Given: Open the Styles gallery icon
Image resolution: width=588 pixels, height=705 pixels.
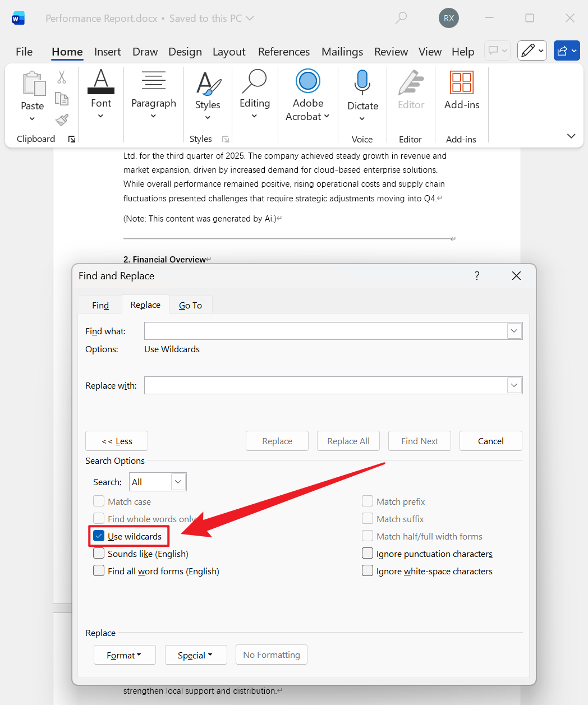Looking at the screenshot, I should (x=208, y=83).
